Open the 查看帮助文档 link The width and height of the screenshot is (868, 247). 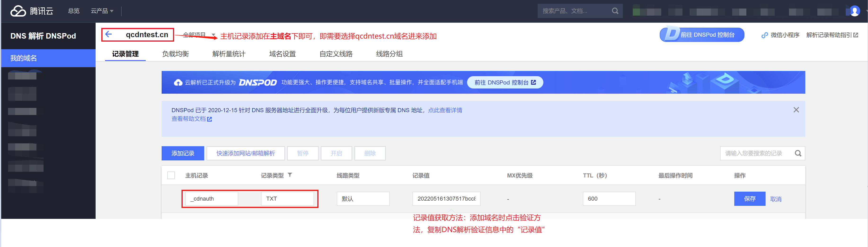click(x=192, y=119)
